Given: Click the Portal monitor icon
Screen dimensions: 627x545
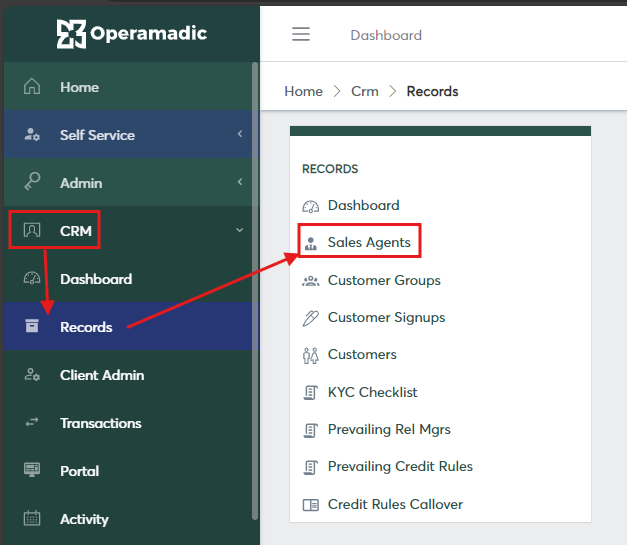Looking at the screenshot, I should click(32, 470).
